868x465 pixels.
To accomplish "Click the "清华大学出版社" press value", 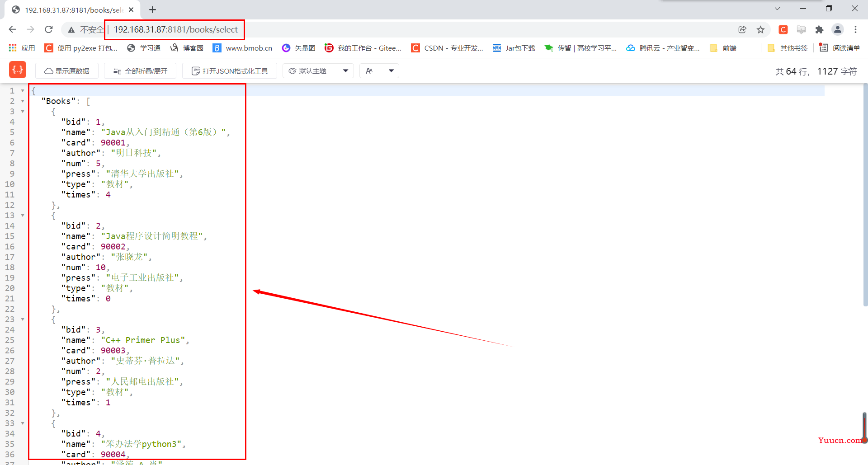I will click(x=143, y=174).
